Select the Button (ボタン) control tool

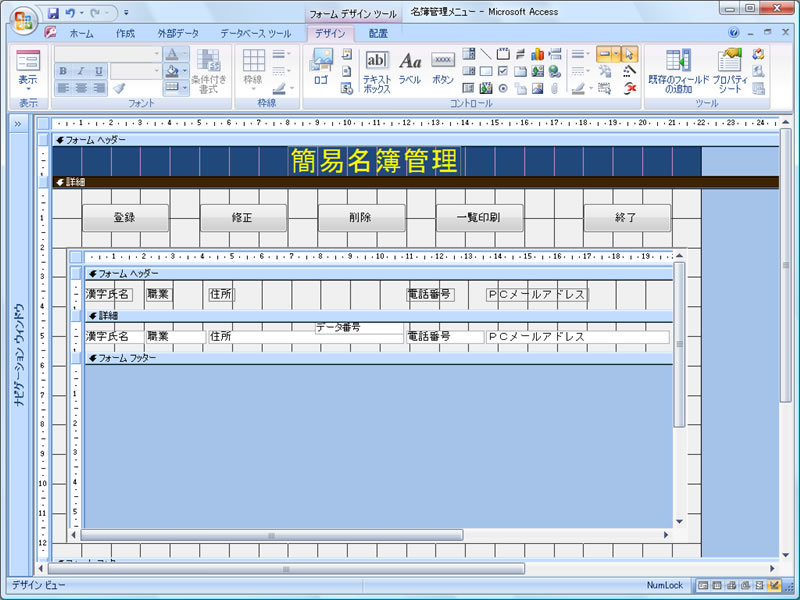pos(443,68)
